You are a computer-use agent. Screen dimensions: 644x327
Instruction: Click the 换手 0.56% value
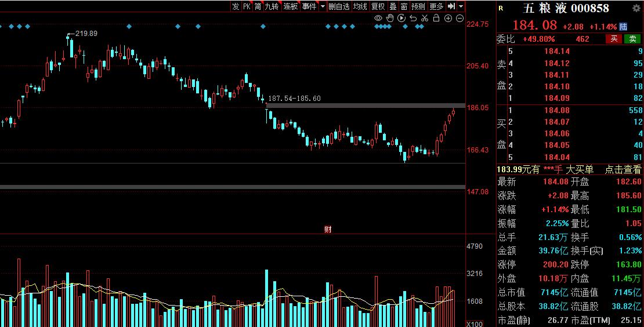(631, 237)
